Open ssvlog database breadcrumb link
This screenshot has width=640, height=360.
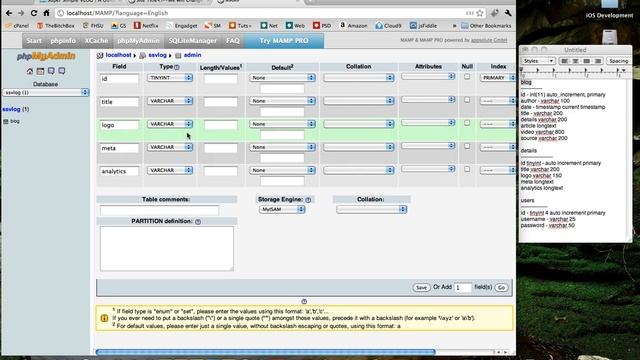click(x=157, y=55)
